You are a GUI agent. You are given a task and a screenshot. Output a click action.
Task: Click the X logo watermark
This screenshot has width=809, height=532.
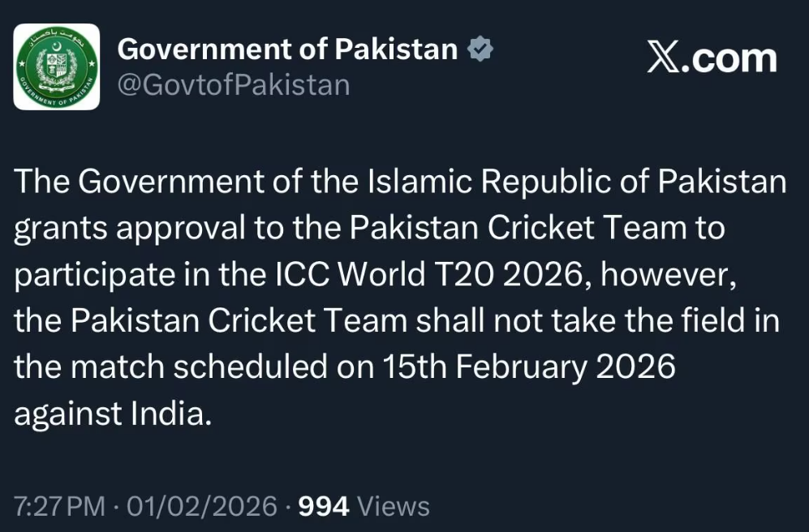click(663, 58)
